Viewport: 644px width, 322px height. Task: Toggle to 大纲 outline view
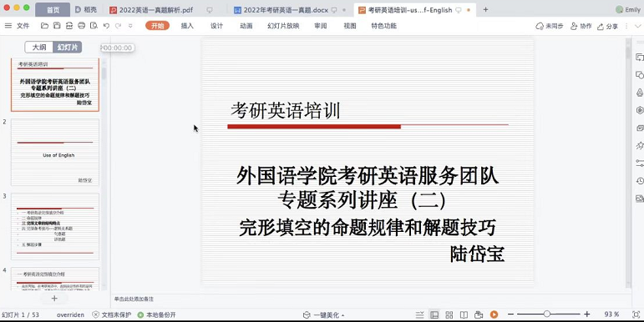coord(39,48)
